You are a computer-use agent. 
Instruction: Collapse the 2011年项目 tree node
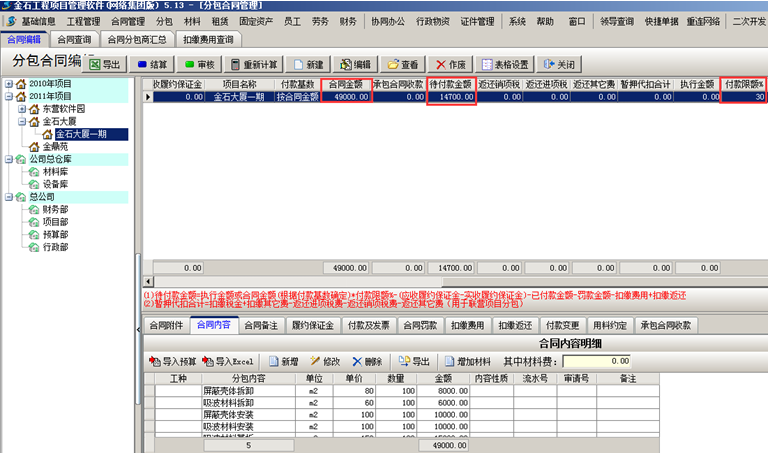click(9, 95)
